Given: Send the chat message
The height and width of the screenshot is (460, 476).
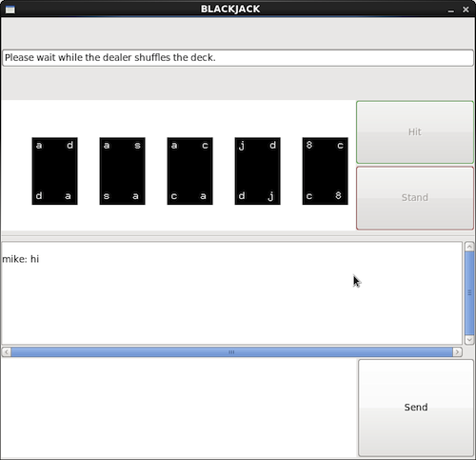Looking at the screenshot, I should 416,408.
